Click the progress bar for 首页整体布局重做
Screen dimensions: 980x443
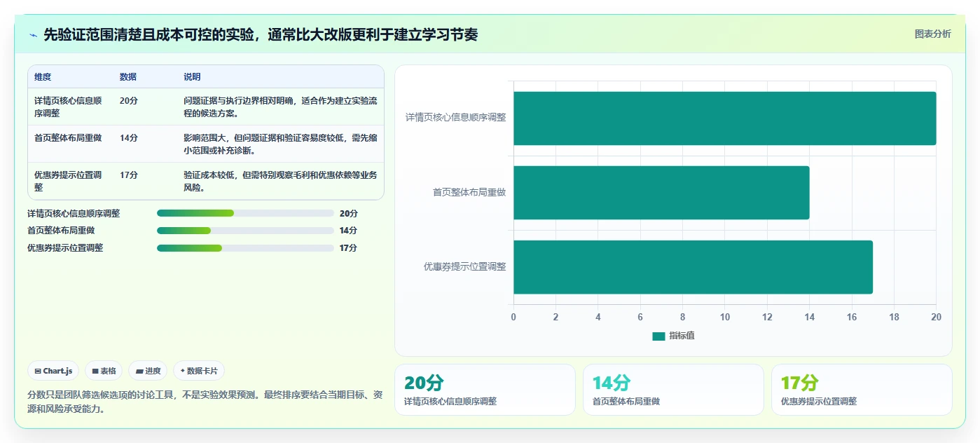245,231
